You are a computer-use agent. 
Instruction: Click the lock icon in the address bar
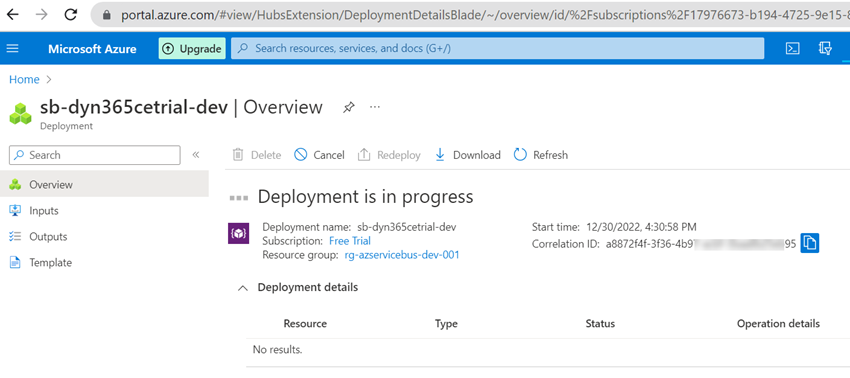pyautogui.click(x=108, y=15)
